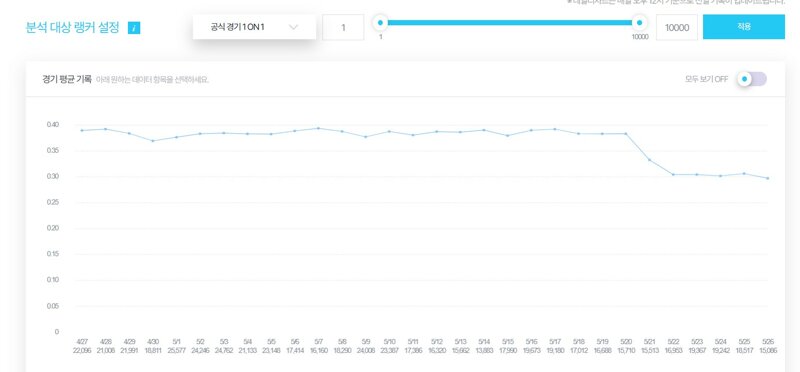This screenshot has width=800, height=372.
Task: Click the 0.20 y-axis label
Action: pos(53,228)
